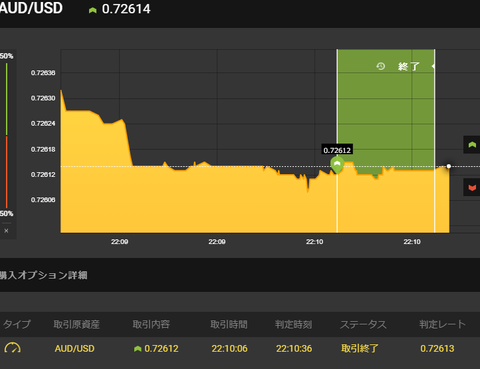Click the green portion of sentiment bar

point(7,99)
